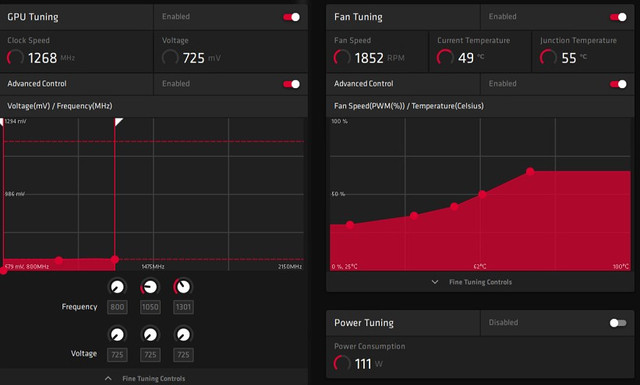The width and height of the screenshot is (640, 385).
Task: Click white triangle marker atop frequency graph
Action: click(118, 122)
